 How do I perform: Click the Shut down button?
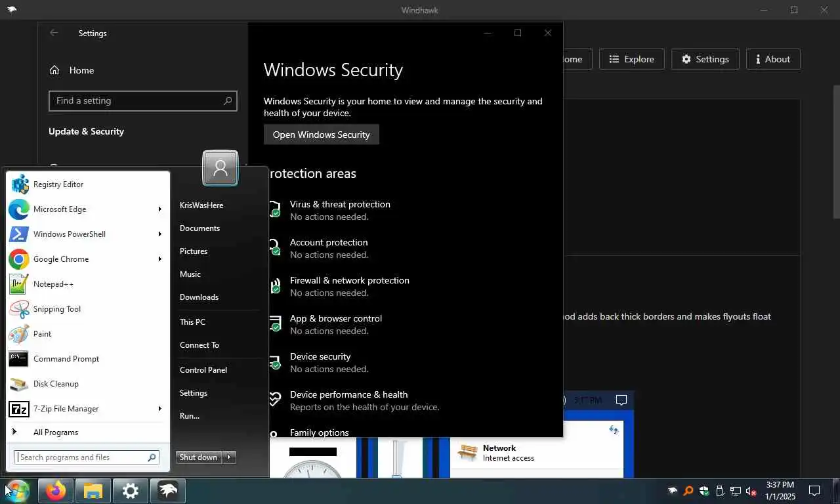199,457
